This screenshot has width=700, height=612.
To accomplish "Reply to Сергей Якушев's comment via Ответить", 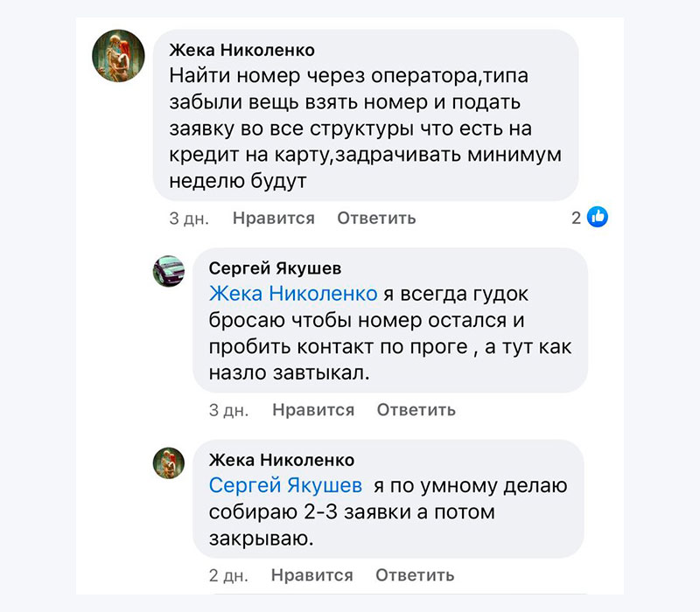I will [416, 410].
